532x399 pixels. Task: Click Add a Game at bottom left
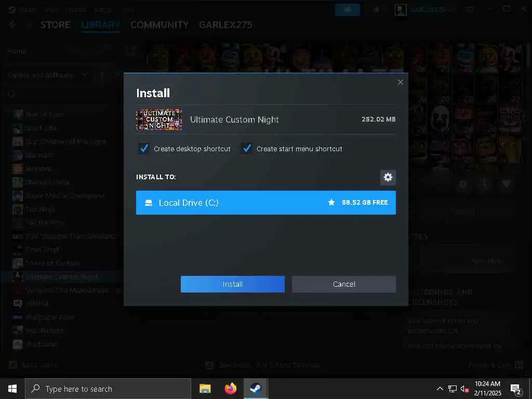click(33, 365)
